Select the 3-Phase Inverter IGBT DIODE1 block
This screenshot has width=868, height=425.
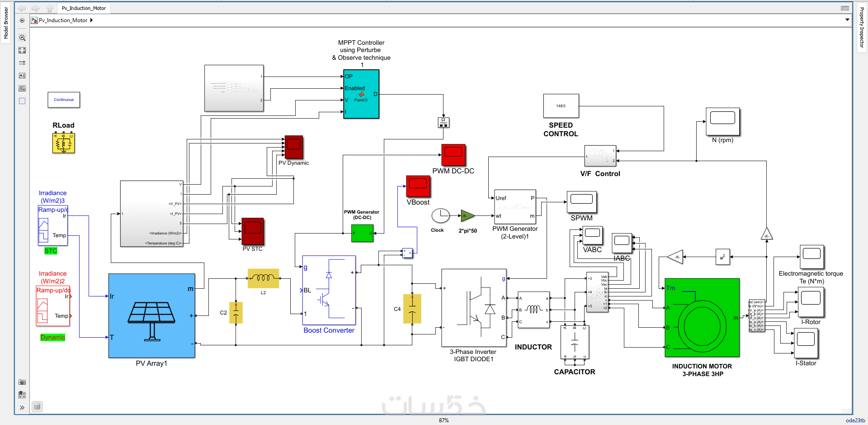(x=474, y=308)
